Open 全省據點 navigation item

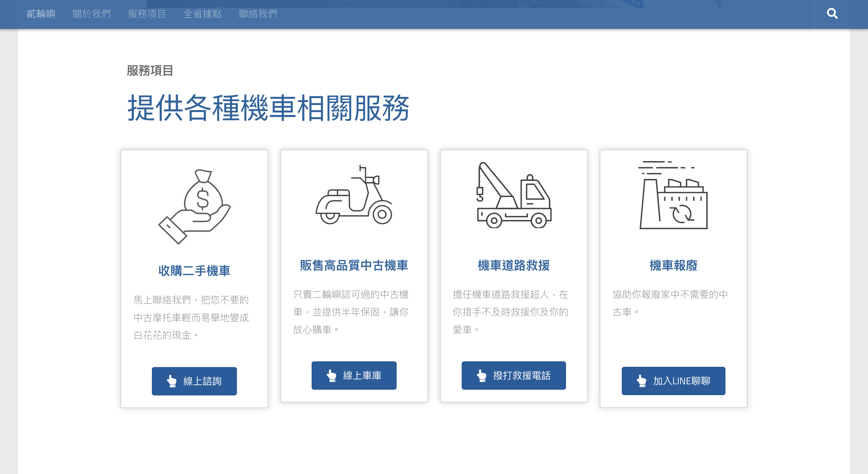tap(203, 14)
